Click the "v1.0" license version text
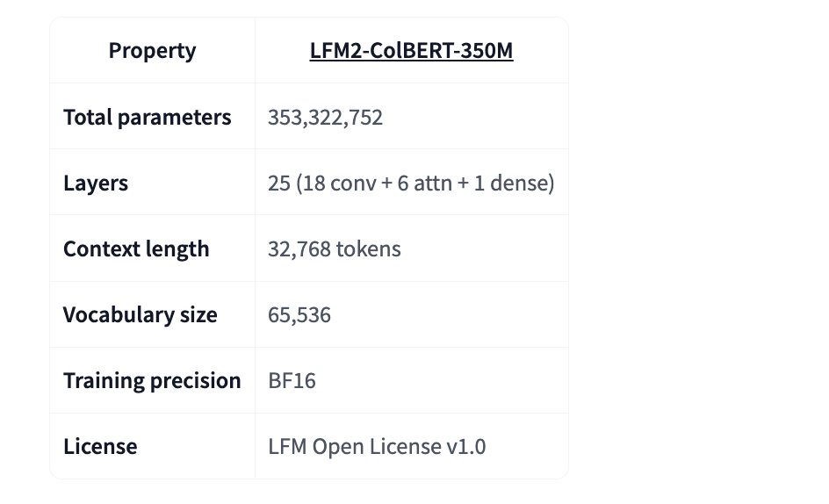 (x=466, y=446)
